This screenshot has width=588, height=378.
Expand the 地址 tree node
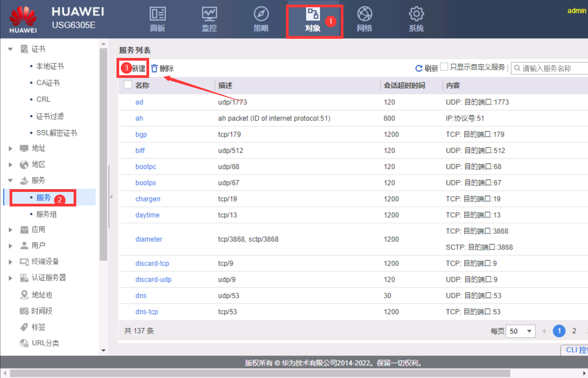pyautogui.click(x=11, y=149)
